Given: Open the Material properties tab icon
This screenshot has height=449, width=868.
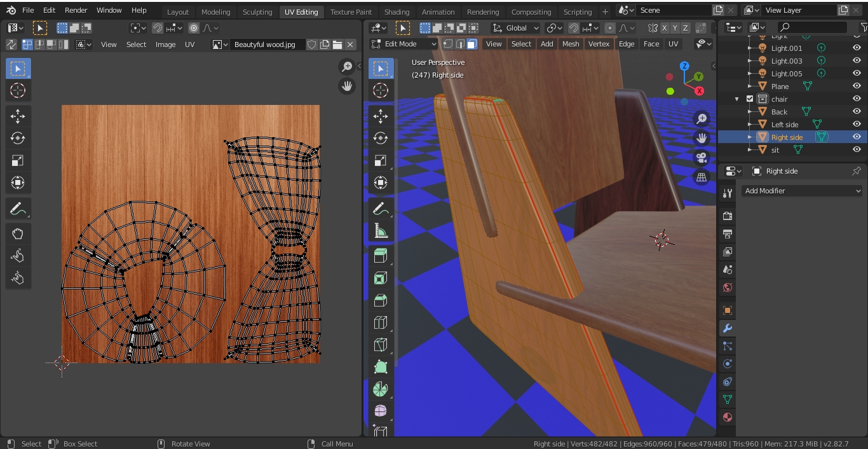Looking at the screenshot, I should pos(728,417).
